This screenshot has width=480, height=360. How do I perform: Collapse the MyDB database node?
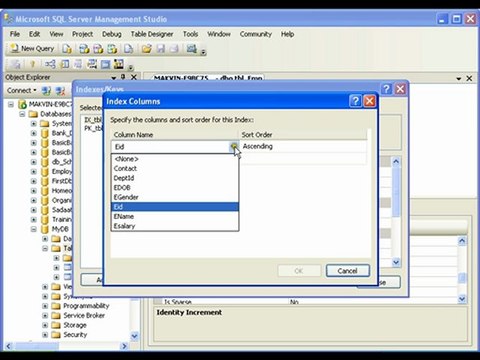[x=34, y=229]
